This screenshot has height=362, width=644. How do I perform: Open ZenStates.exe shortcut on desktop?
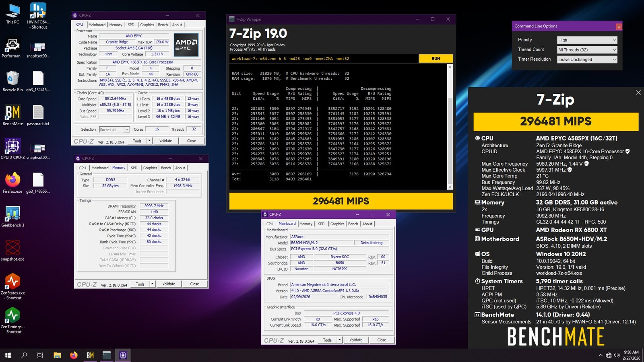click(x=12, y=282)
